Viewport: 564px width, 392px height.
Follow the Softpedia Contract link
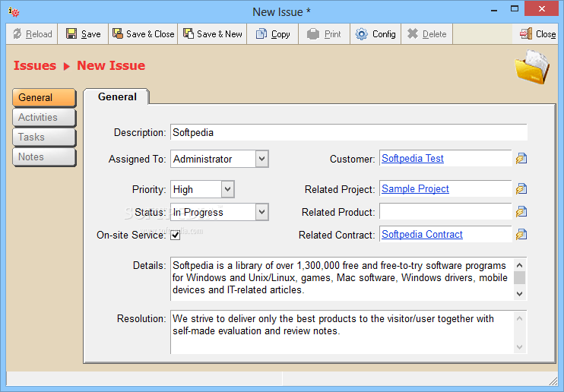(x=422, y=235)
